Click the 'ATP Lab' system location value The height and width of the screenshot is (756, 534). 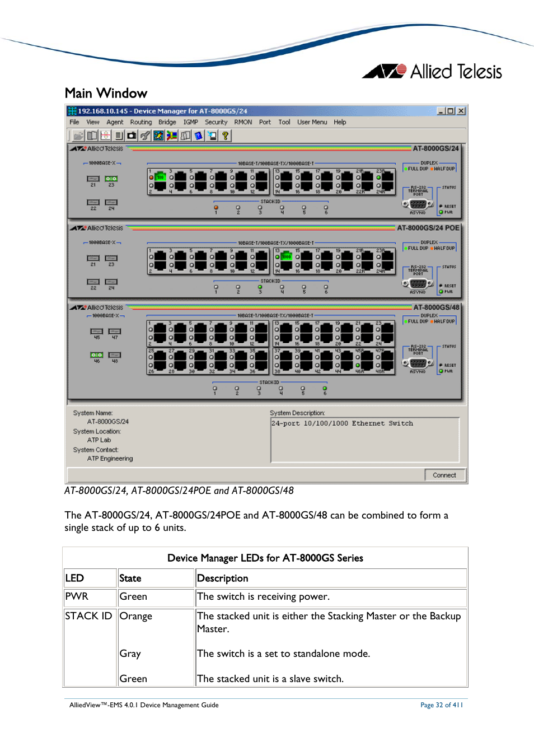tap(99, 440)
